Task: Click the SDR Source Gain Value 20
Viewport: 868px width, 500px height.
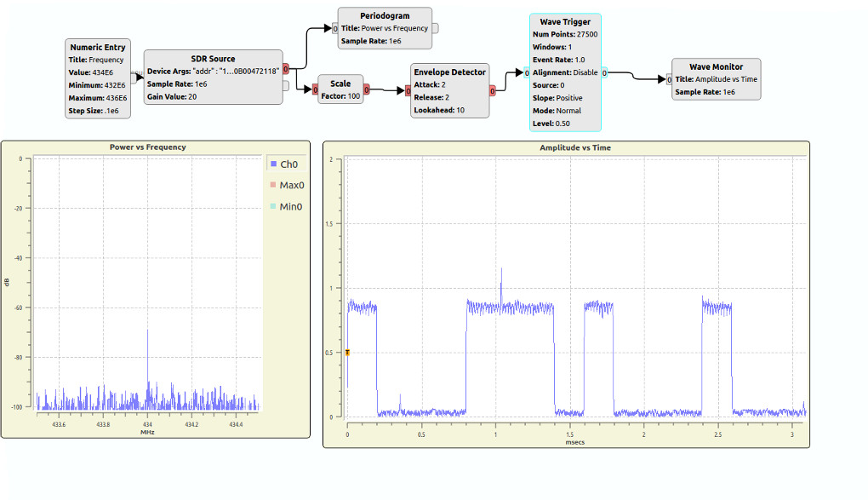Action: 172,96
